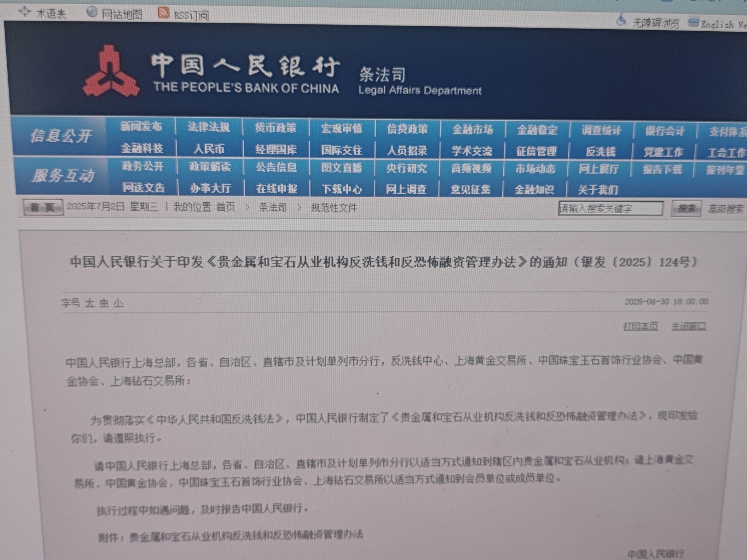Go to 首页 in breadcrumb trail
Image resolution: width=747 pixels, height=560 pixels.
pyautogui.click(x=226, y=207)
